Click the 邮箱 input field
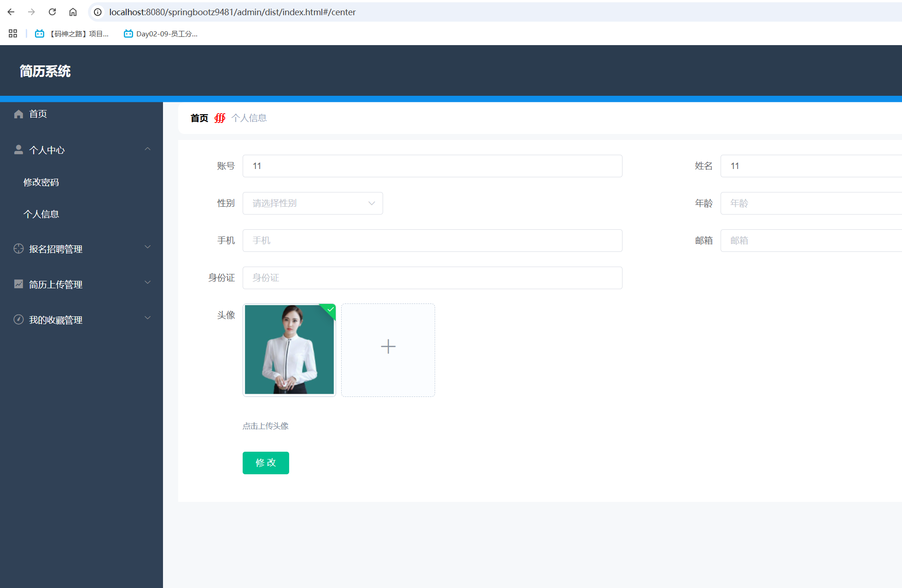 coord(811,241)
